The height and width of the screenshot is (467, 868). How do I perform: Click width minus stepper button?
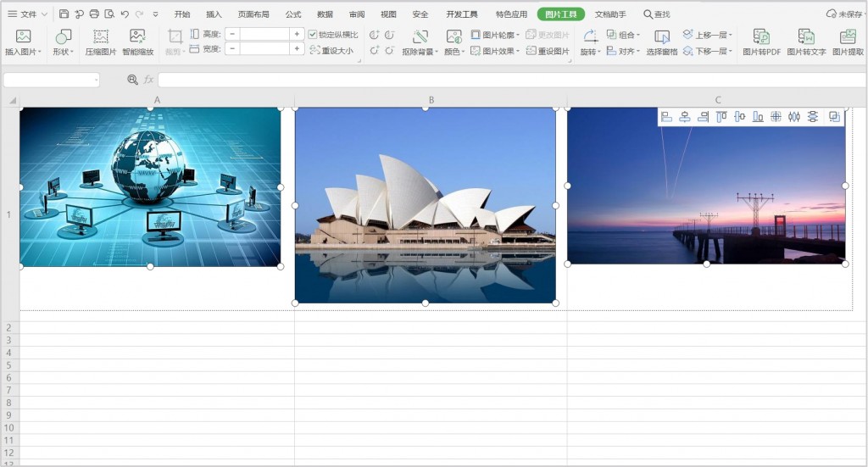click(x=232, y=48)
